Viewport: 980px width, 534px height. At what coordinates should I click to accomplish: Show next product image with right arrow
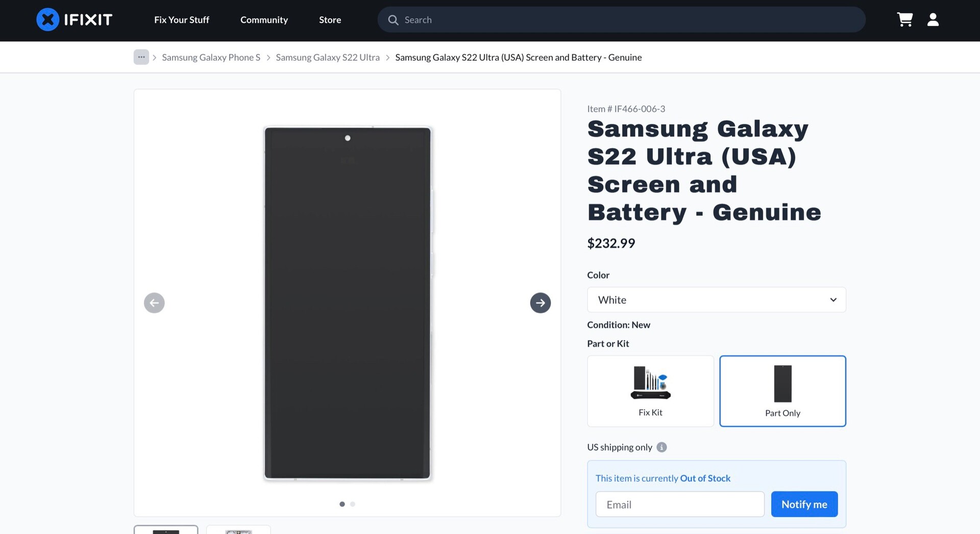(x=540, y=303)
